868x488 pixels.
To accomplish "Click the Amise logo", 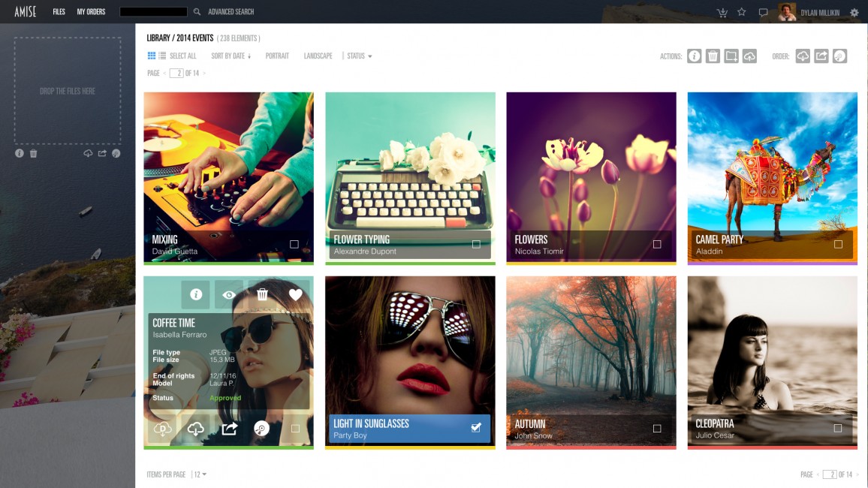I will coord(25,11).
